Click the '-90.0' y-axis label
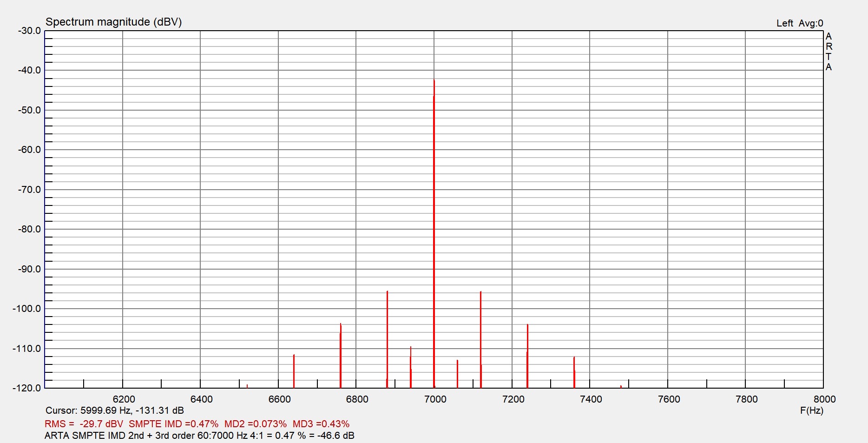 point(30,269)
